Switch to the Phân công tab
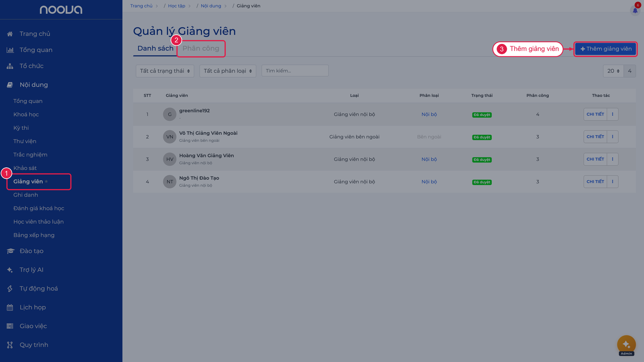 click(x=201, y=48)
